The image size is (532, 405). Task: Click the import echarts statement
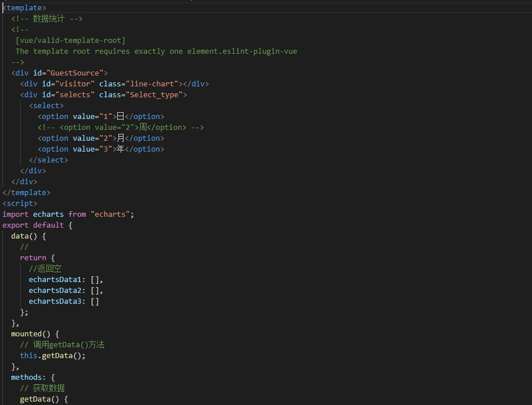tap(68, 214)
